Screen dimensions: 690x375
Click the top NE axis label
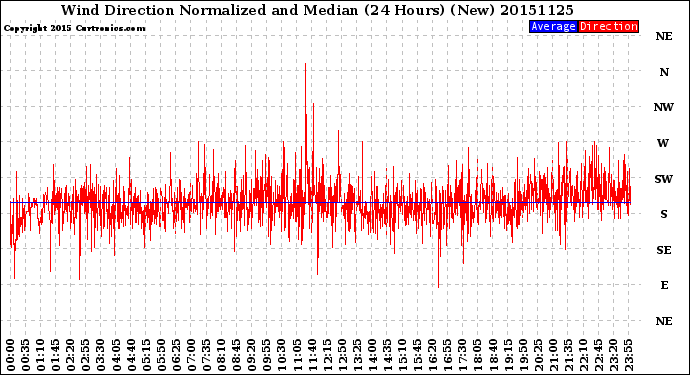pos(664,36)
